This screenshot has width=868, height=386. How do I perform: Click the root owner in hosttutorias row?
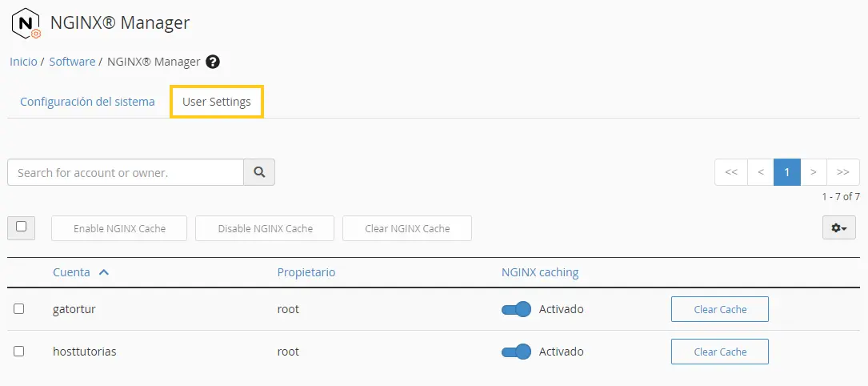(x=288, y=351)
